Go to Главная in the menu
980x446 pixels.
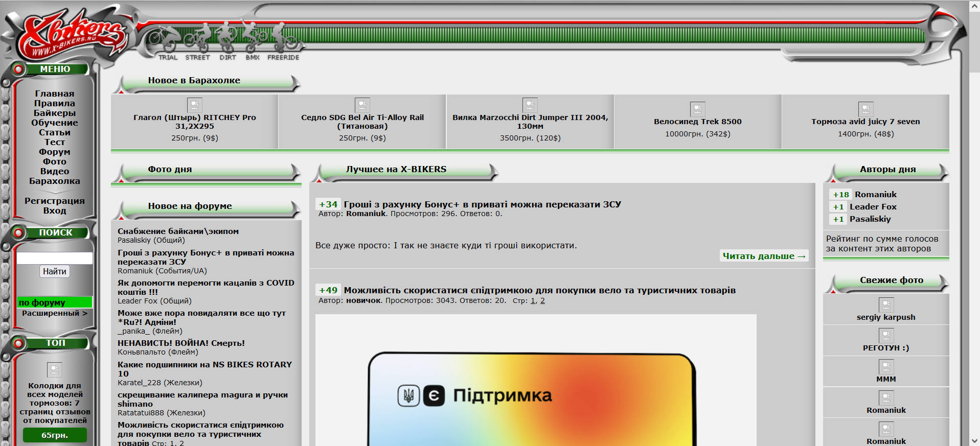55,93
